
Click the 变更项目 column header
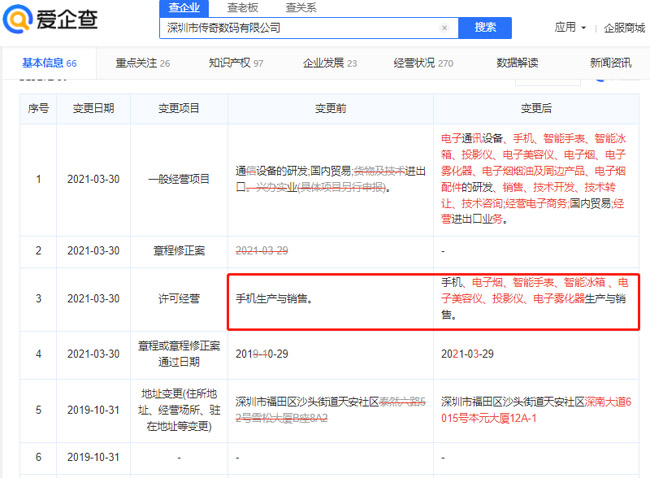click(180, 107)
